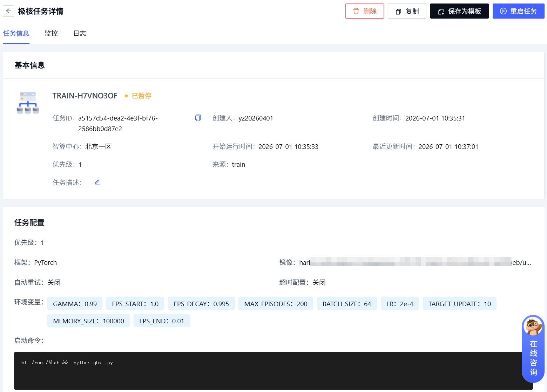Viewport: 547px width, 392px height.
Task: Click the 在线咨询 text on widget
Action: [533, 358]
